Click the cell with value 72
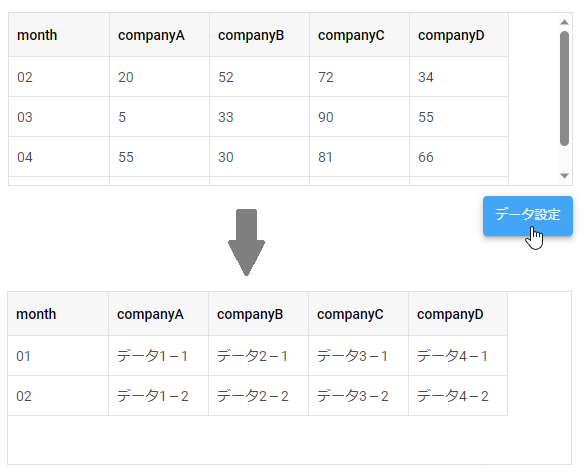 (359, 77)
